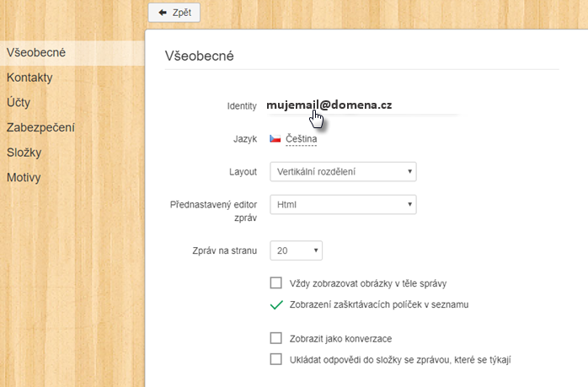
Task: Switch to the Účty section
Action: pyautogui.click(x=19, y=102)
